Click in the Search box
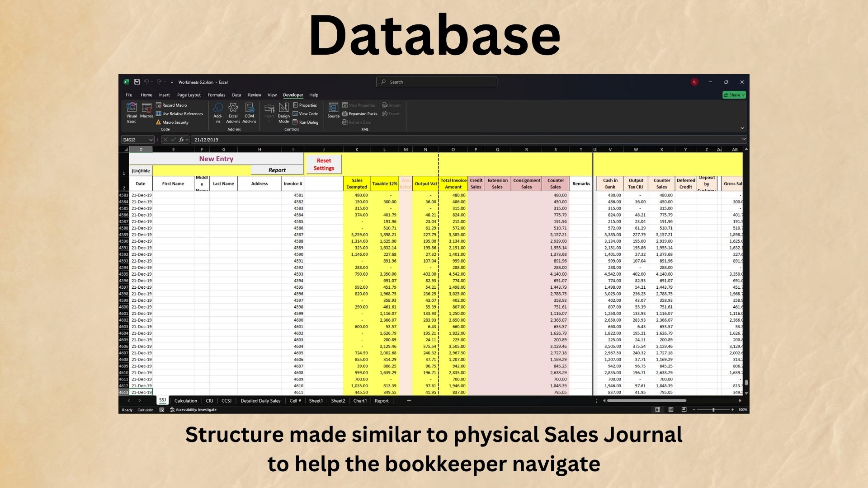Viewport: 868px width, 488px height. point(437,82)
